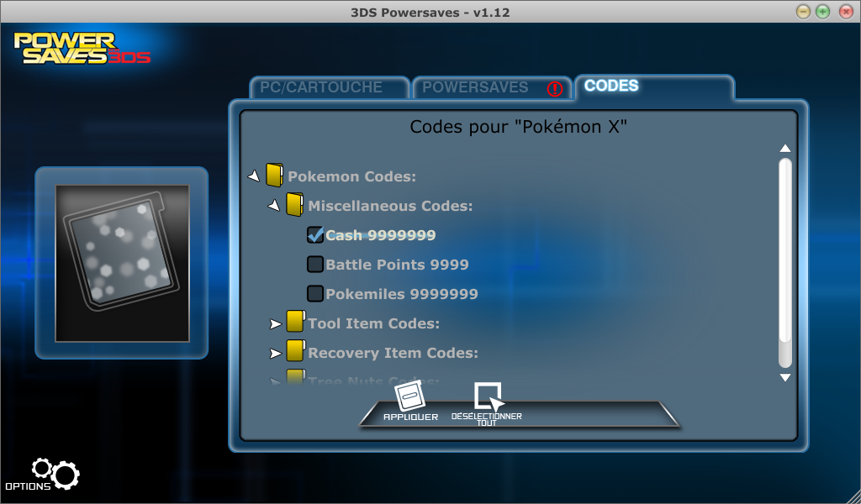The width and height of the screenshot is (861, 504).
Task: Click the red alert icon on Powersaves tab
Action: click(555, 89)
